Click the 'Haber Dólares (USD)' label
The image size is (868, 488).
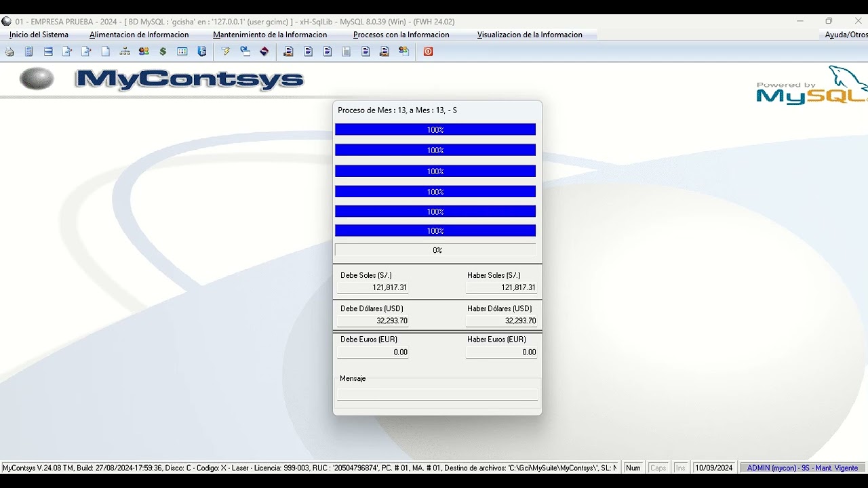click(x=500, y=308)
